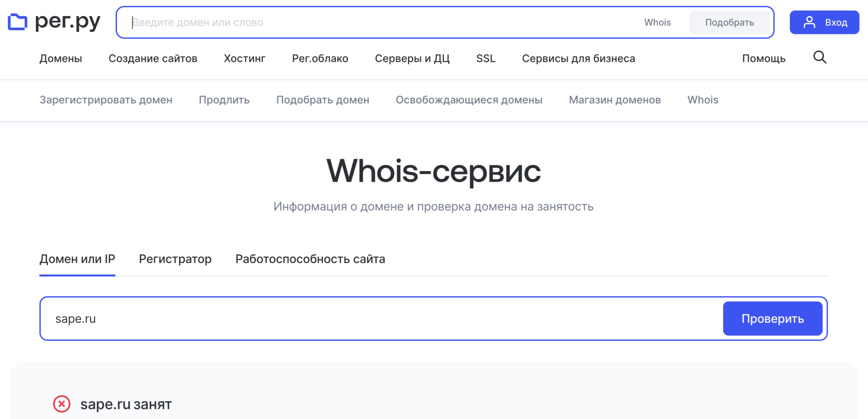
Task: Select the Домен или IP tab
Action: (77, 259)
